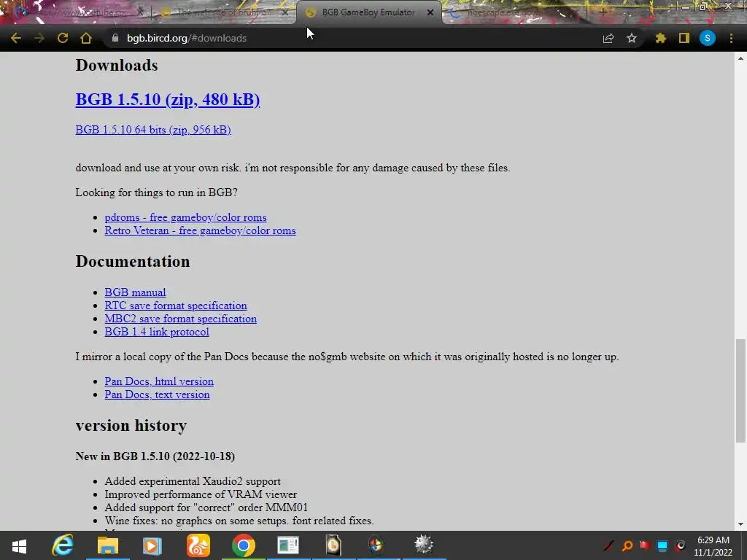Click the magnifier tray icon
The width and height of the screenshot is (747, 560).
tap(627, 545)
